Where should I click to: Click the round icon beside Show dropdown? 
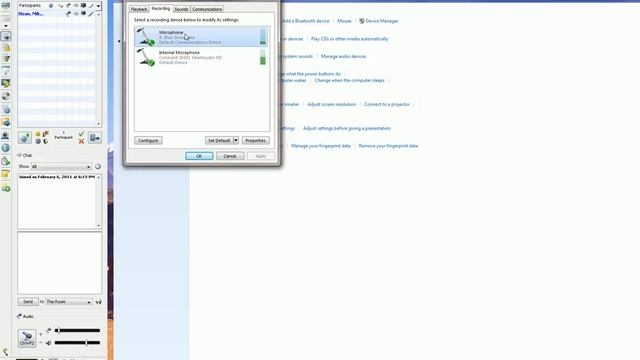click(x=98, y=167)
